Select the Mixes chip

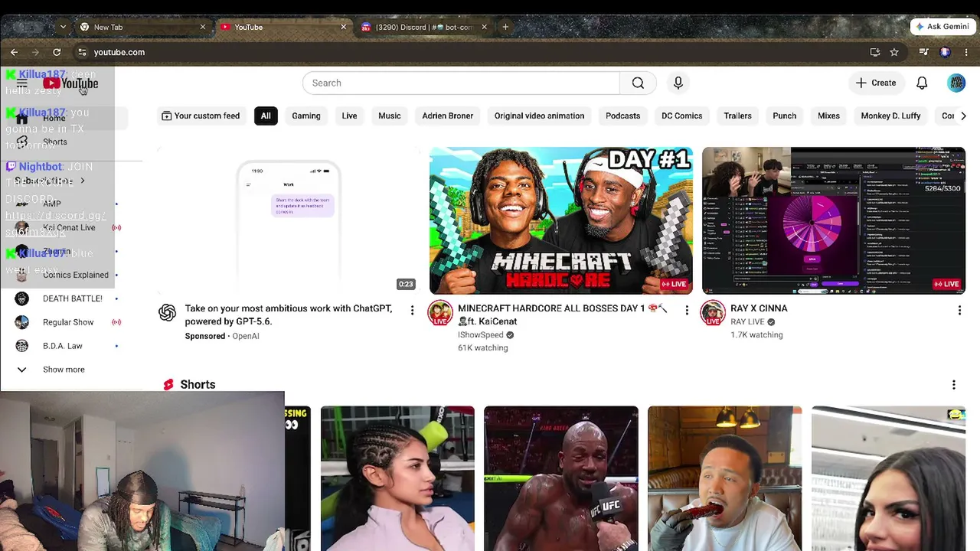(x=829, y=116)
